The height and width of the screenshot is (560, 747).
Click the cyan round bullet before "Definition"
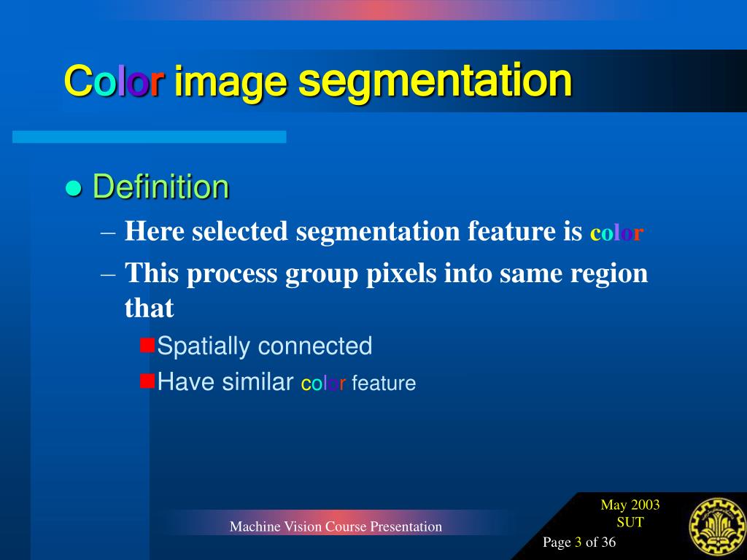(74, 189)
